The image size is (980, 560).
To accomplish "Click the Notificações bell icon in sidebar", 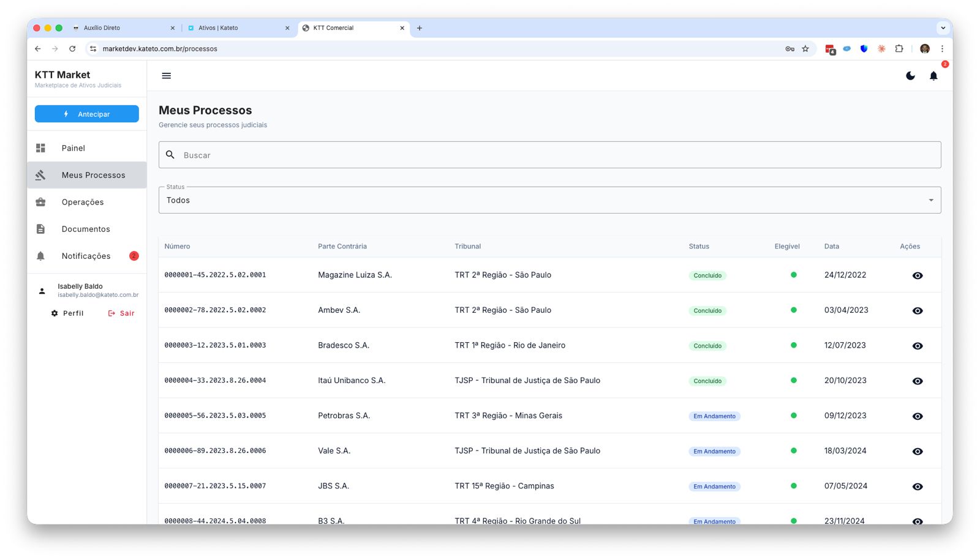I will [40, 256].
